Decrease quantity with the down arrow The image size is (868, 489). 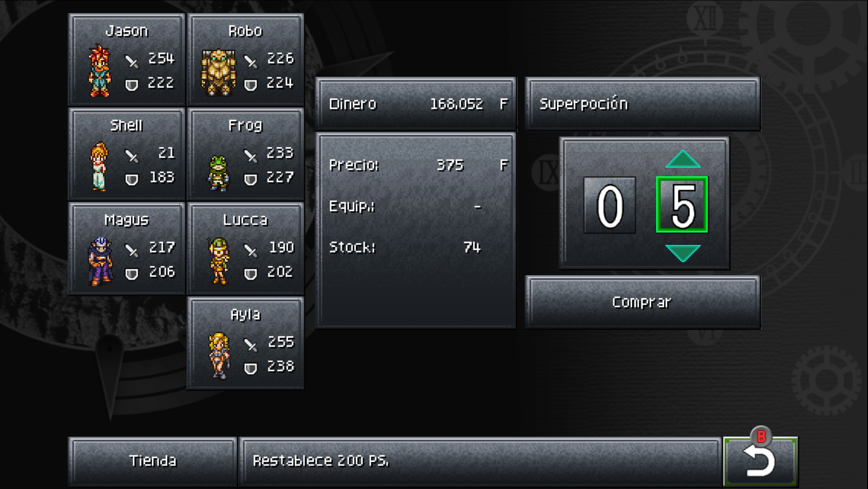click(682, 253)
